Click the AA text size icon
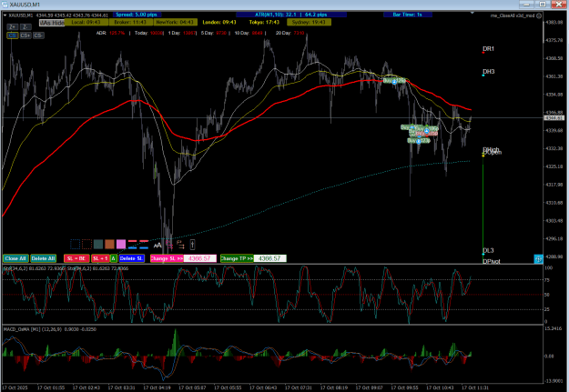The image size is (569, 392). click(157, 246)
